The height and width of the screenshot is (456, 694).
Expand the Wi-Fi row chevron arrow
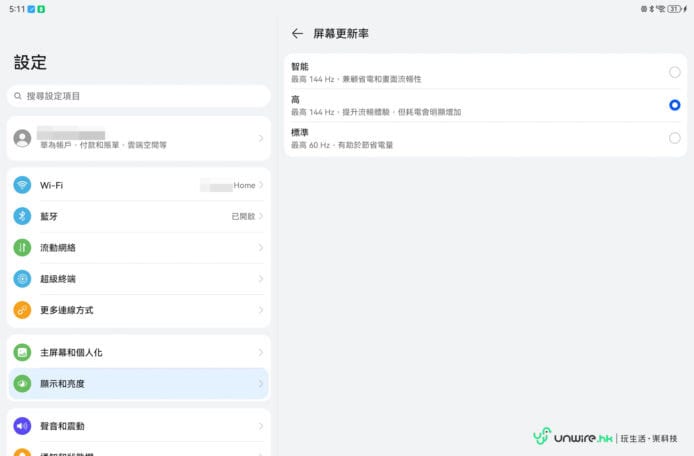[261, 185]
